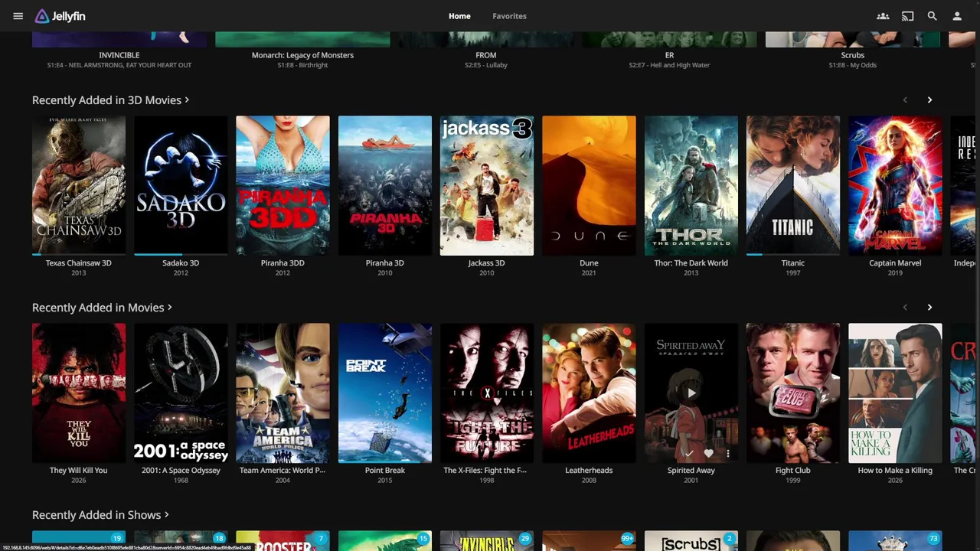The image size is (980, 551).
Task: Favorite Spirited Away with the heart
Action: [x=708, y=453]
